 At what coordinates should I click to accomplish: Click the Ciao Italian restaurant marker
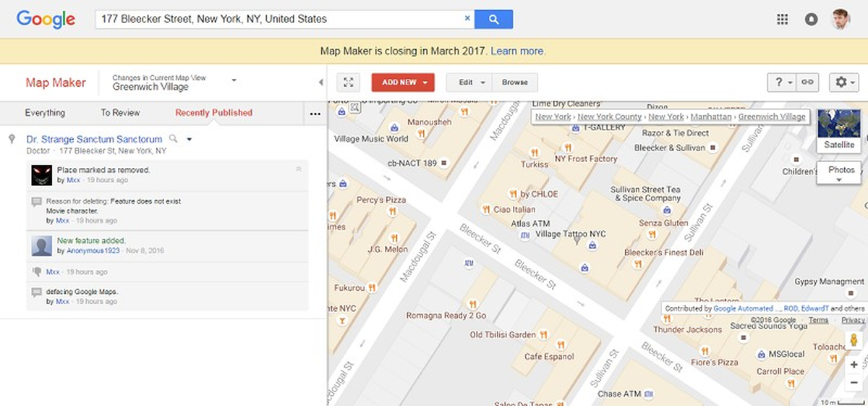tap(486, 210)
